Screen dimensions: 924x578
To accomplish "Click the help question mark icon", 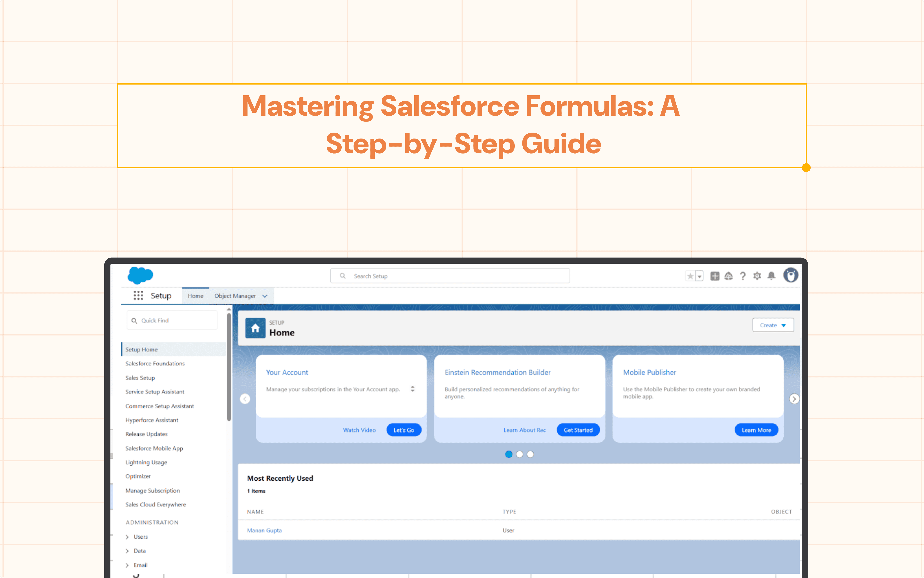I will point(743,276).
